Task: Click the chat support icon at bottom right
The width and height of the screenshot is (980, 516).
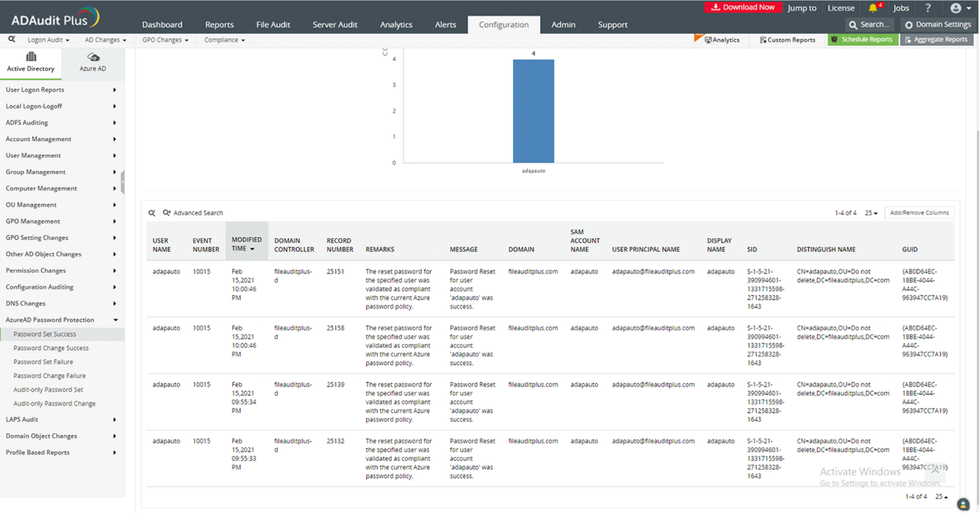Action: [963, 504]
